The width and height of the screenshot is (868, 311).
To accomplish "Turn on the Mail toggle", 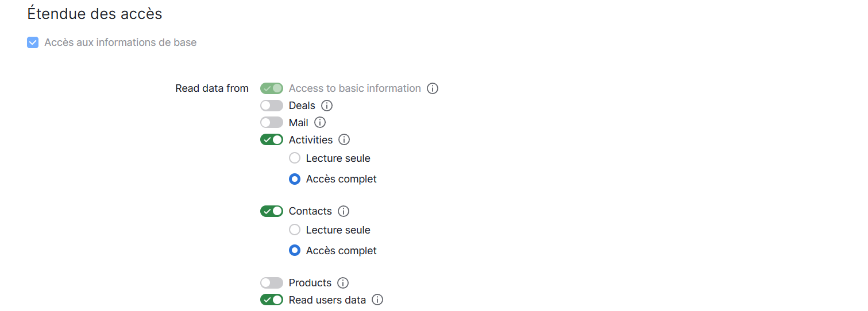I will 272,122.
